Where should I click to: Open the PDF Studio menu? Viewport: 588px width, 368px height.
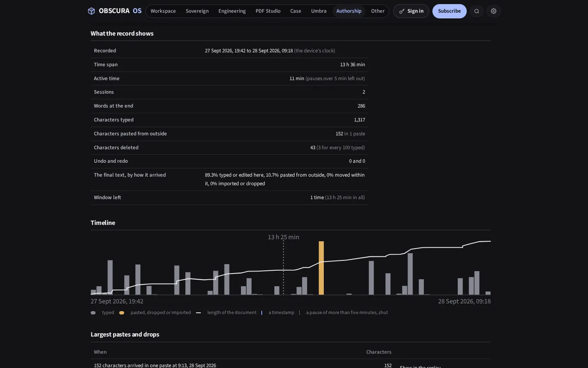point(268,11)
